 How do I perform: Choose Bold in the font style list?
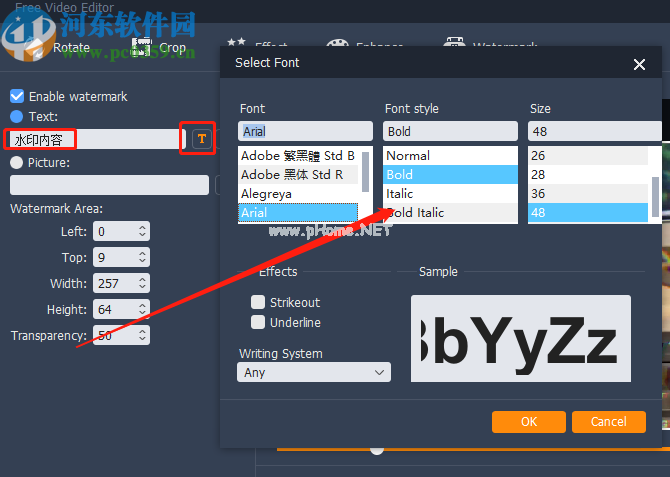click(x=450, y=174)
